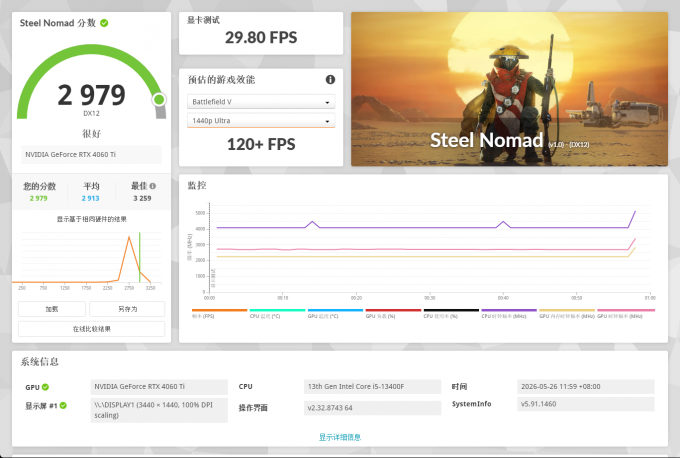
Task: Click the green score gauge indicator knob
Action: 159,100
